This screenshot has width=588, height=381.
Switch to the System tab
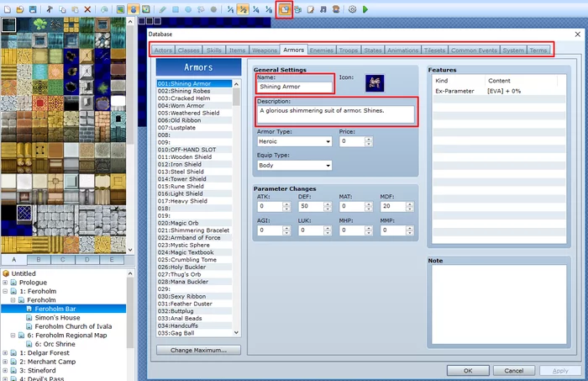513,50
